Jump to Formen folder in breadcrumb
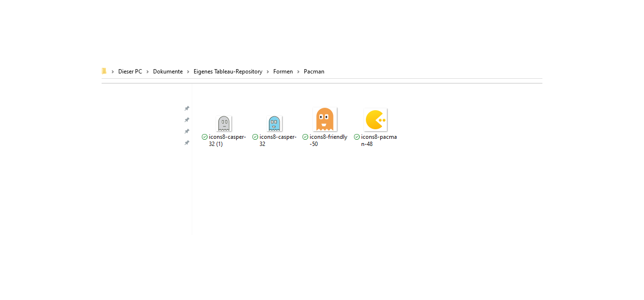 (283, 72)
